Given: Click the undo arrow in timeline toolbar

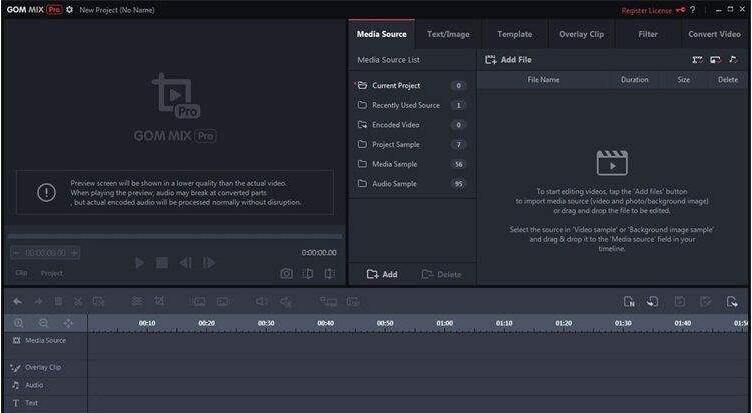Looking at the screenshot, I should pyautogui.click(x=18, y=302).
